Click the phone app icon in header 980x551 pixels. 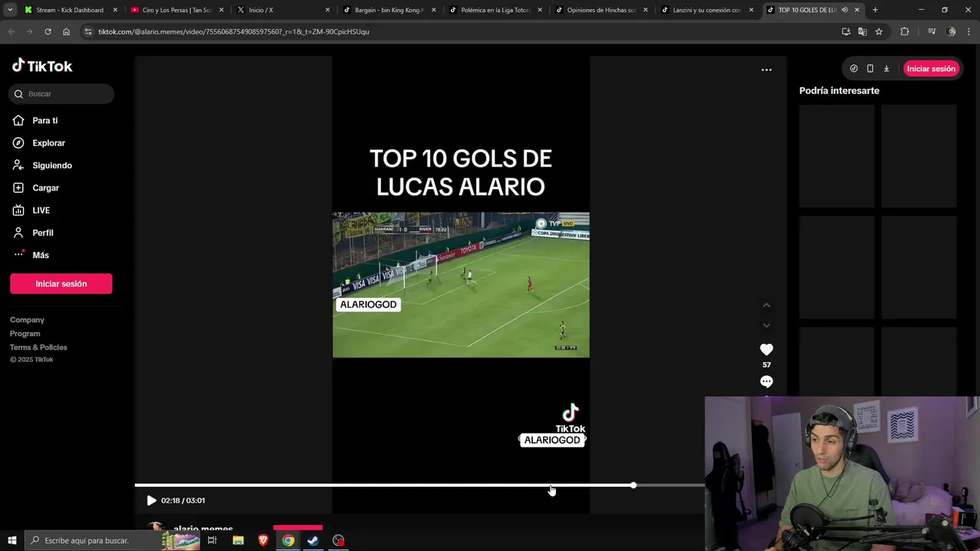coord(870,69)
